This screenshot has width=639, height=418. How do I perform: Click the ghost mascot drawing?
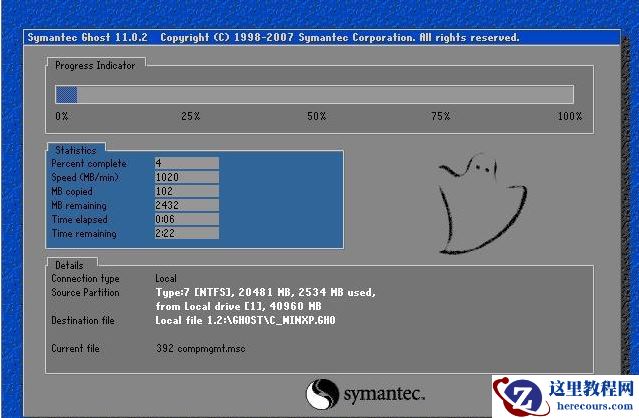482,204
